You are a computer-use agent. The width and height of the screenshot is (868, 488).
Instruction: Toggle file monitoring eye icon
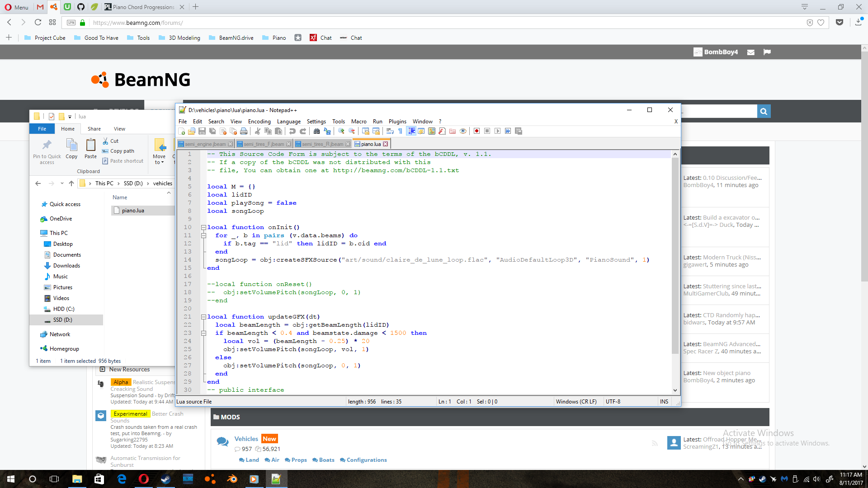point(463,131)
